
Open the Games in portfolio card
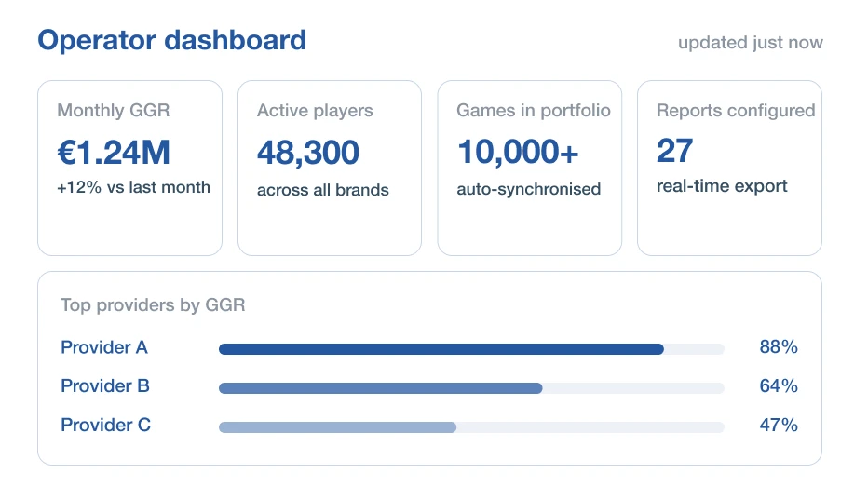click(x=530, y=168)
